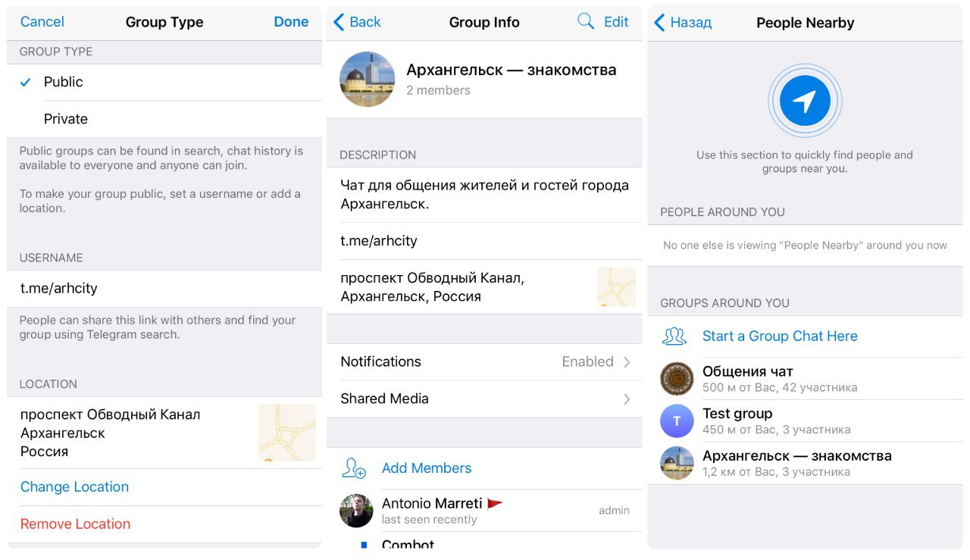
Task: Tap Change Location
Action: pyautogui.click(x=74, y=487)
